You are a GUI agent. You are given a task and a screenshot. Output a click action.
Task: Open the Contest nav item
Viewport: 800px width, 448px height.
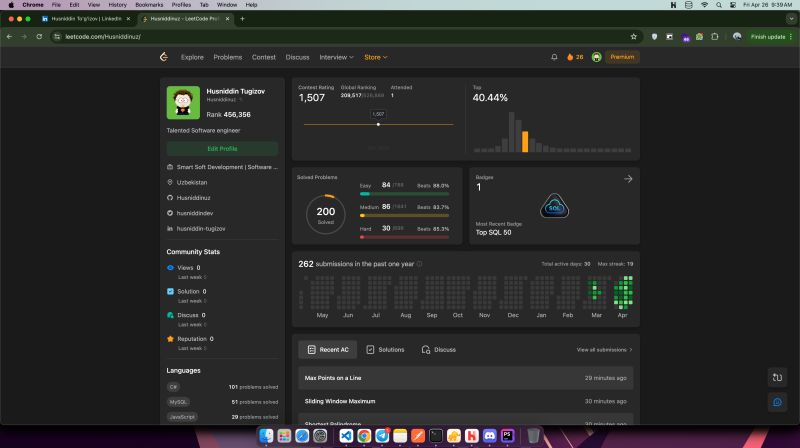(x=264, y=57)
